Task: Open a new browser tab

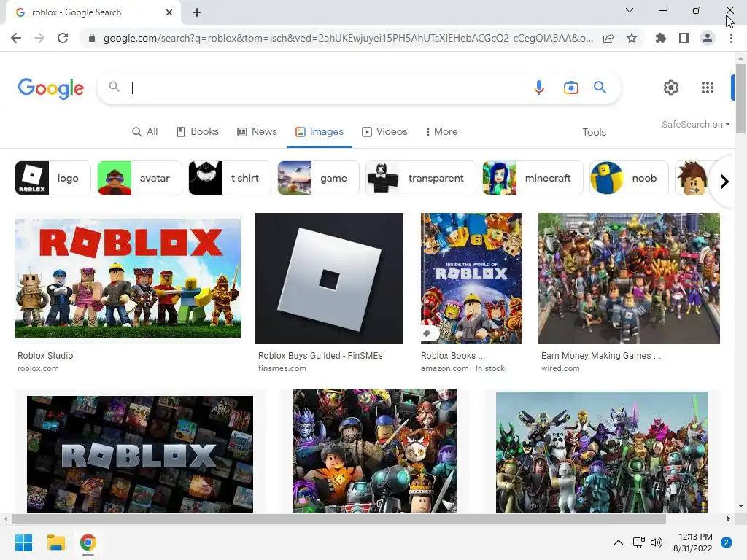Action: (197, 12)
